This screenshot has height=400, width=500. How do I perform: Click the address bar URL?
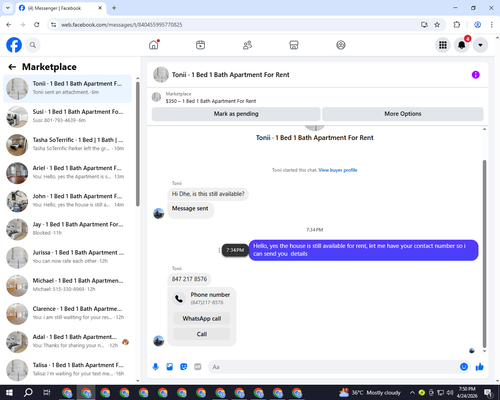click(121, 25)
